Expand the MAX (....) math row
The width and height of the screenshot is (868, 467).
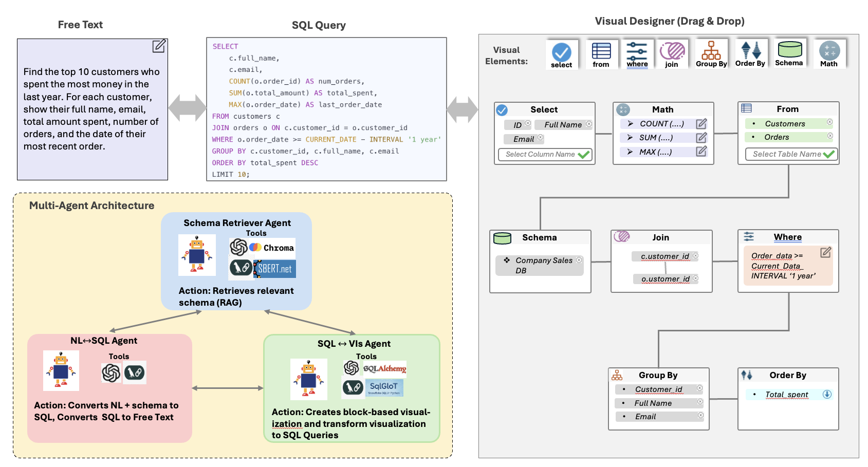pos(630,152)
